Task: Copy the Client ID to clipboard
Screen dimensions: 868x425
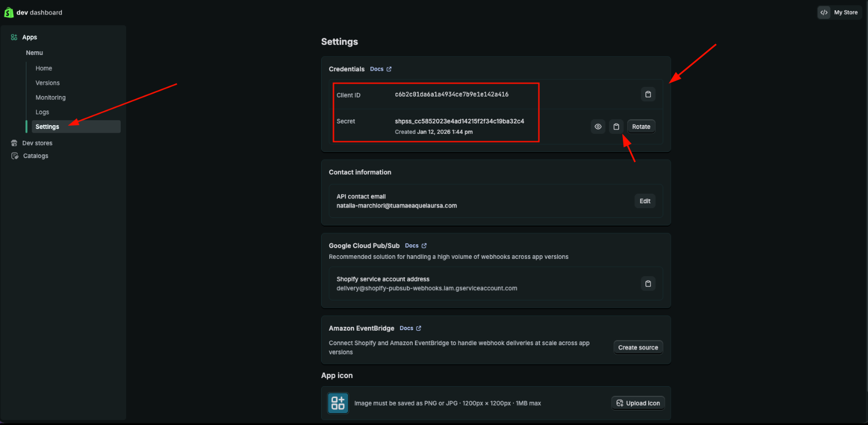Action: click(x=648, y=94)
